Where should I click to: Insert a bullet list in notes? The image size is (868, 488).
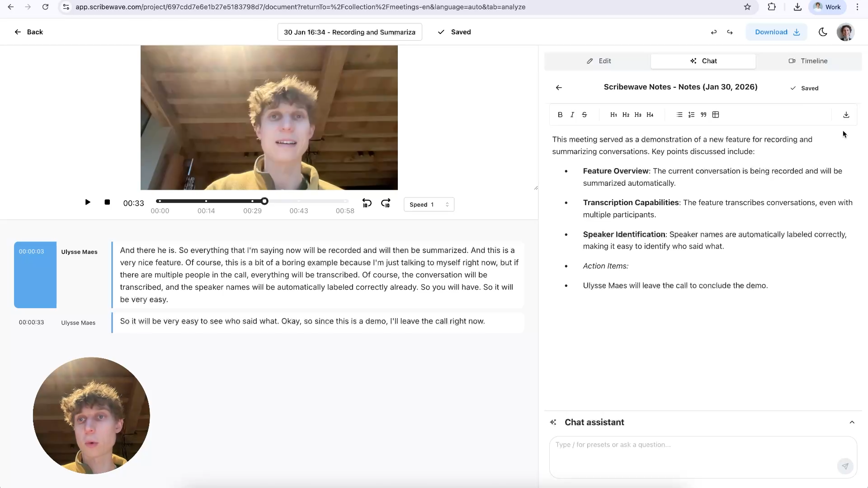679,115
